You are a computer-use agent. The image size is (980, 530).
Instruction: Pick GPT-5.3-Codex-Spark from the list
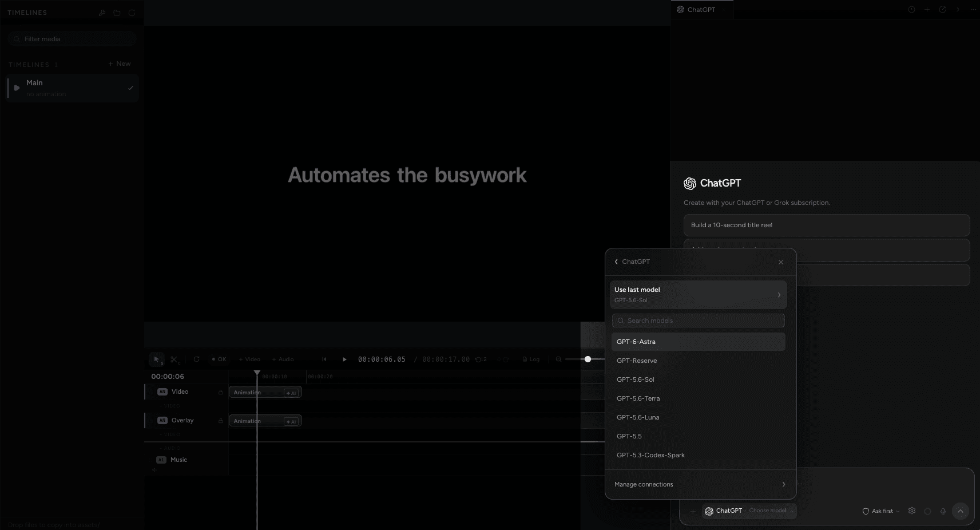tap(698, 455)
